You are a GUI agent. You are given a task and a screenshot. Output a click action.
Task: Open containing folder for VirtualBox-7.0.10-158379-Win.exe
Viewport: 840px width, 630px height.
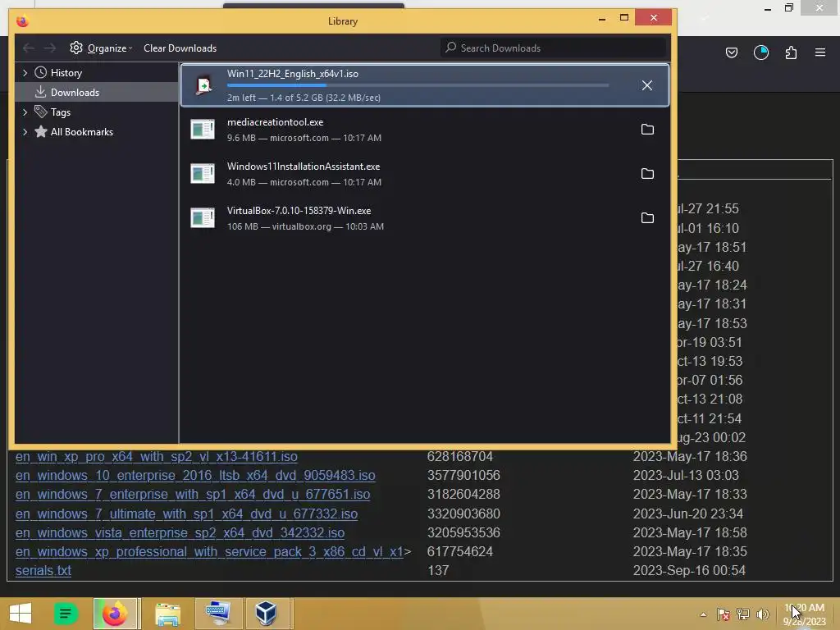(647, 218)
